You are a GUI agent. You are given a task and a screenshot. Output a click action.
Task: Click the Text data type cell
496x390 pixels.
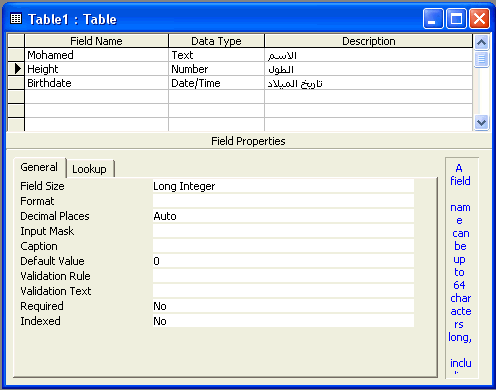tap(216, 55)
